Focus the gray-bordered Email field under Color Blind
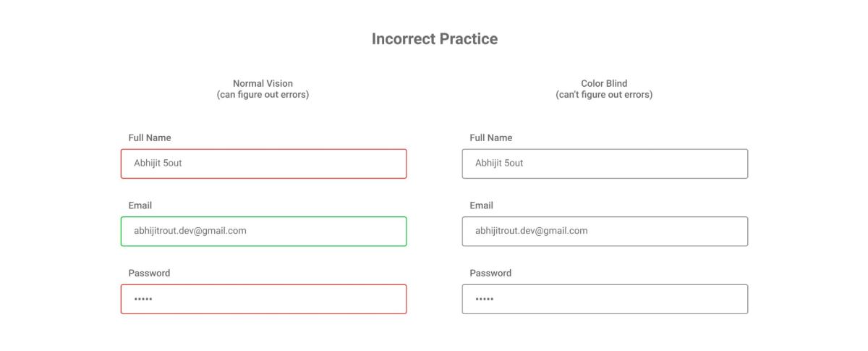This screenshot has width=868, height=351. point(605,232)
